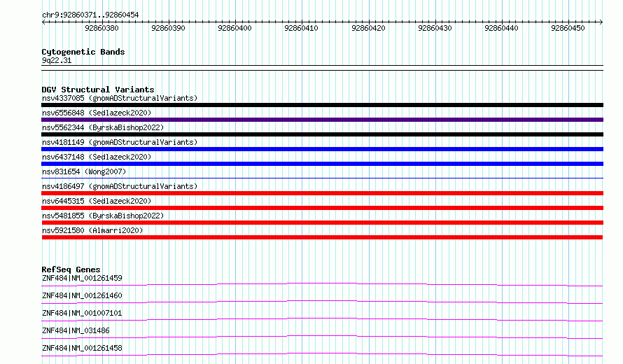The width and height of the screenshot is (623, 364).
Task: Open variant nsv6445315 Sedlazeck2020 label
Action: tap(97, 201)
